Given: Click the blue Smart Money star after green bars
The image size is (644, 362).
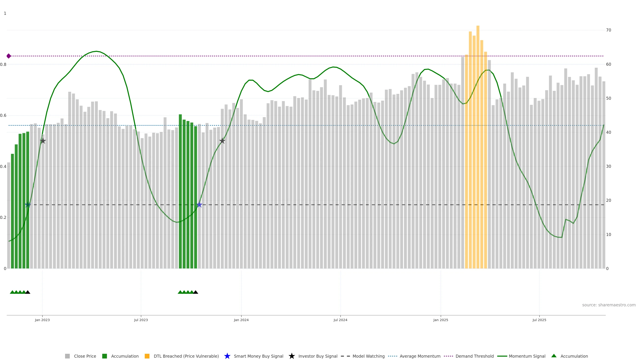Looking at the screenshot, I should click(x=199, y=205).
